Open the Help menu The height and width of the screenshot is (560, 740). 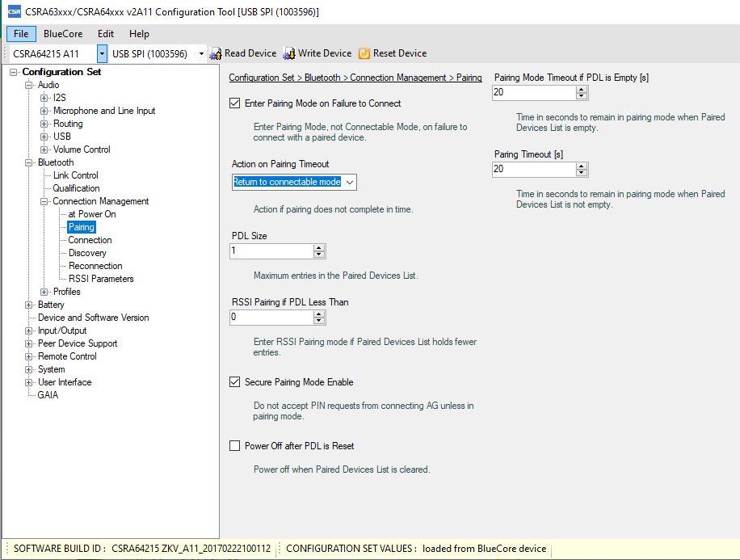pos(139,34)
